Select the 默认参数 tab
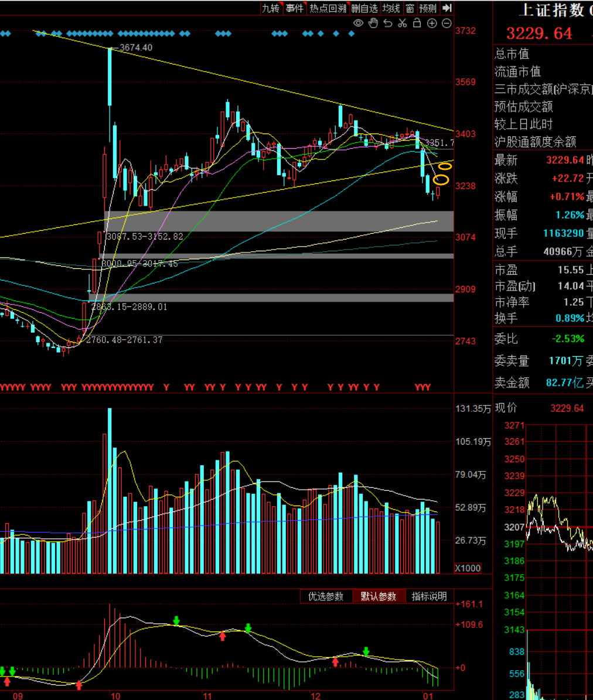 coord(379,596)
